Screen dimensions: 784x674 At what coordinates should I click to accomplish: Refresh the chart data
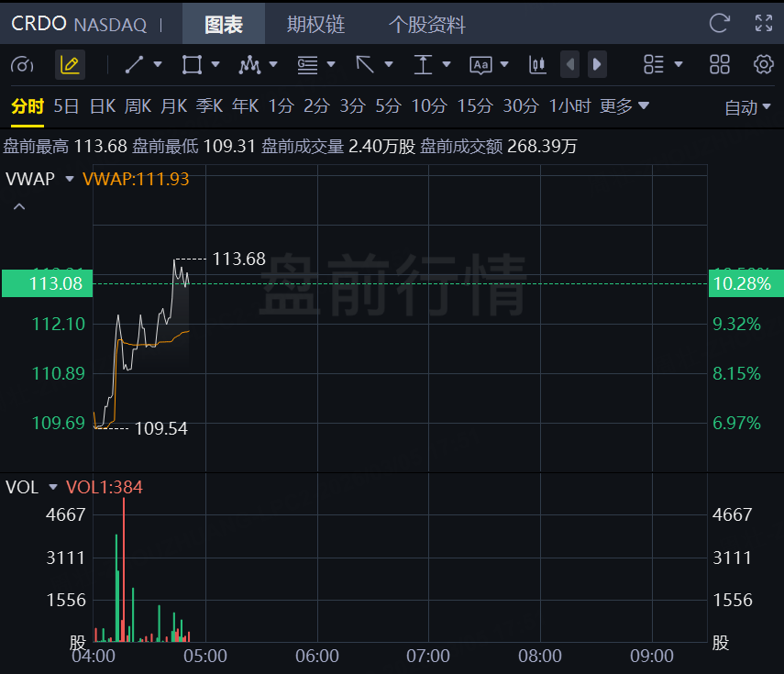[x=720, y=23]
